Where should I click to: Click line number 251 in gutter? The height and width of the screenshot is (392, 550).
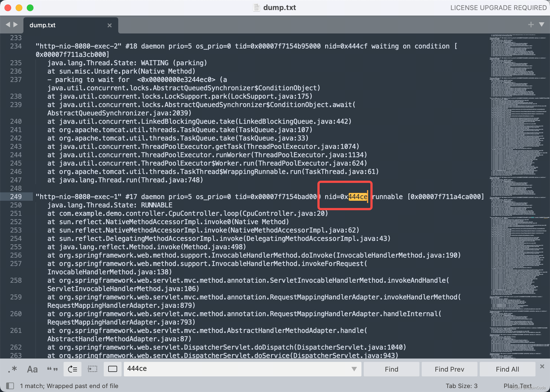(x=16, y=213)
